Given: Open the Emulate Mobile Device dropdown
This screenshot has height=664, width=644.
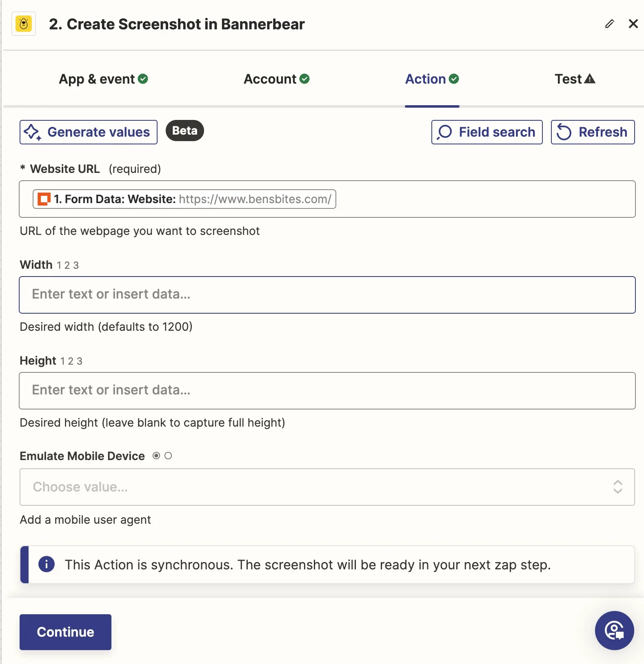Looking at the screenshot, I should pos(318,487).
